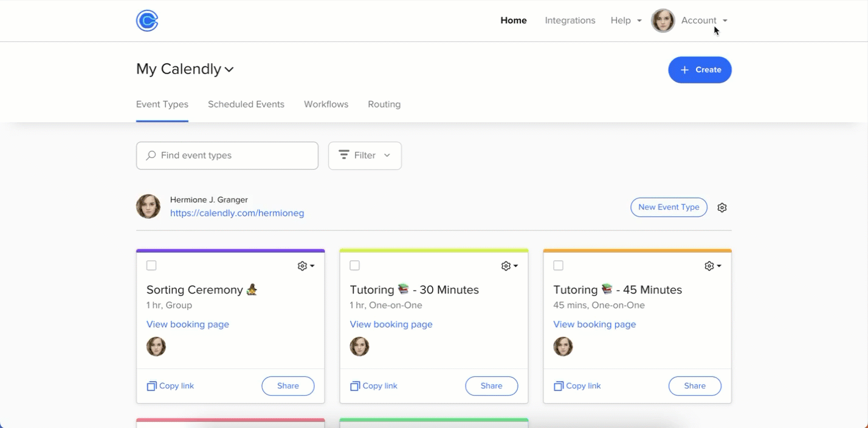Share the Tutoring 30 Minutes event
The image size is (868, 428).
pyautogui.click(x=492, y=386)
